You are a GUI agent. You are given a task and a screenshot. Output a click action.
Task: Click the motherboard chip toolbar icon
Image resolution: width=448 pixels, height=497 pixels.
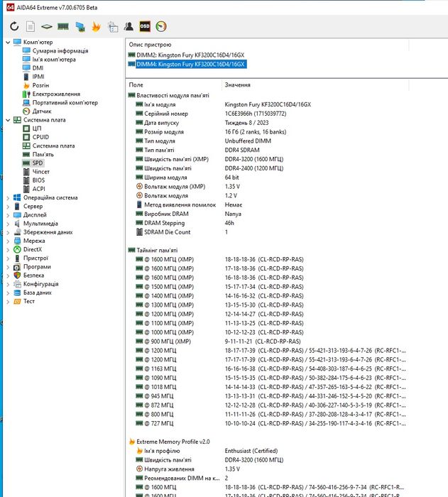47,27
